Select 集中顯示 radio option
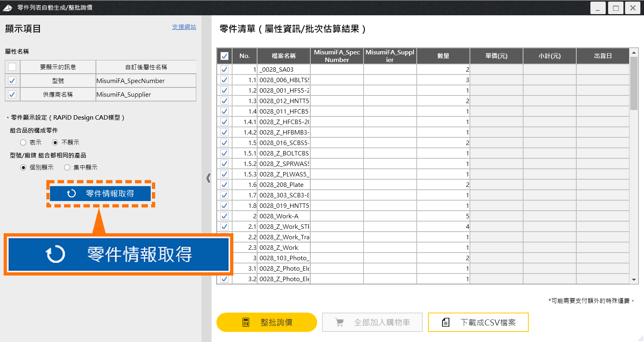Viewport: 644px width, 342px height. tap(67, 168)
